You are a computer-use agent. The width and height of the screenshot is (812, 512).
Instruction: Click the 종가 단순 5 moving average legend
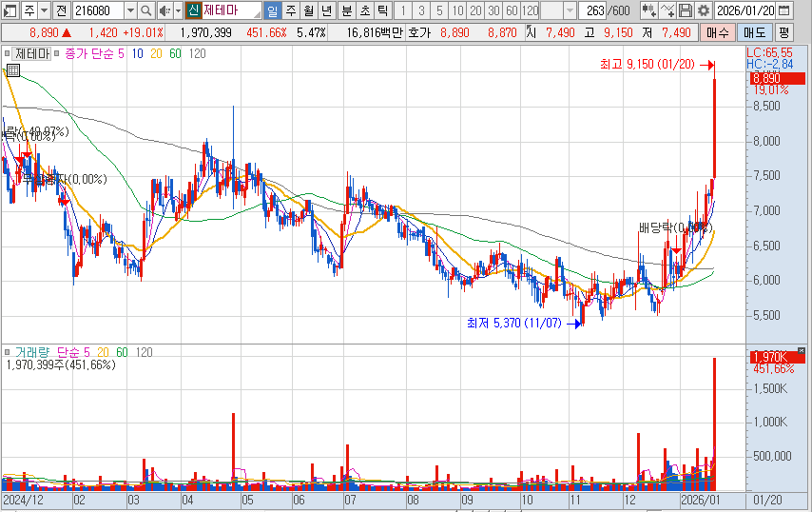pos(95,53)
